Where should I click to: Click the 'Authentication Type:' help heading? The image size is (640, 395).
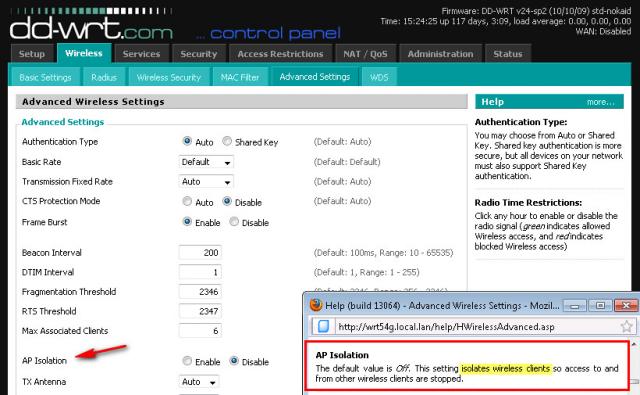pyautogui.click(x=520, y=122)
